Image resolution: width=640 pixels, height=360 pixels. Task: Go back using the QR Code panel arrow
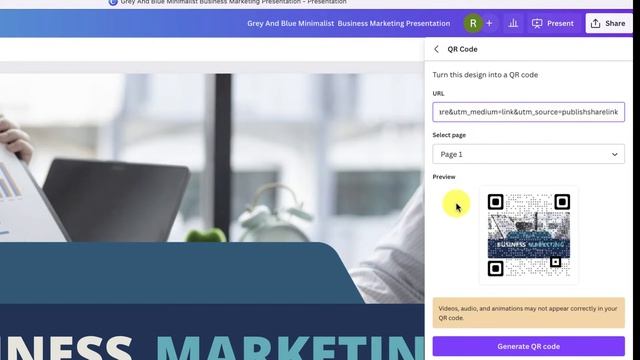(436, 49)
